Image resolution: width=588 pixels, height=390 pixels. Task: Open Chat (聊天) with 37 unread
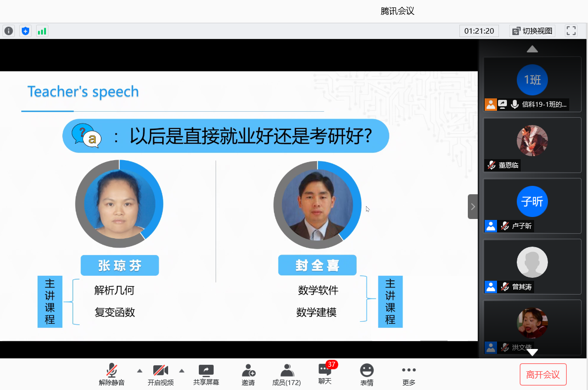325,374
